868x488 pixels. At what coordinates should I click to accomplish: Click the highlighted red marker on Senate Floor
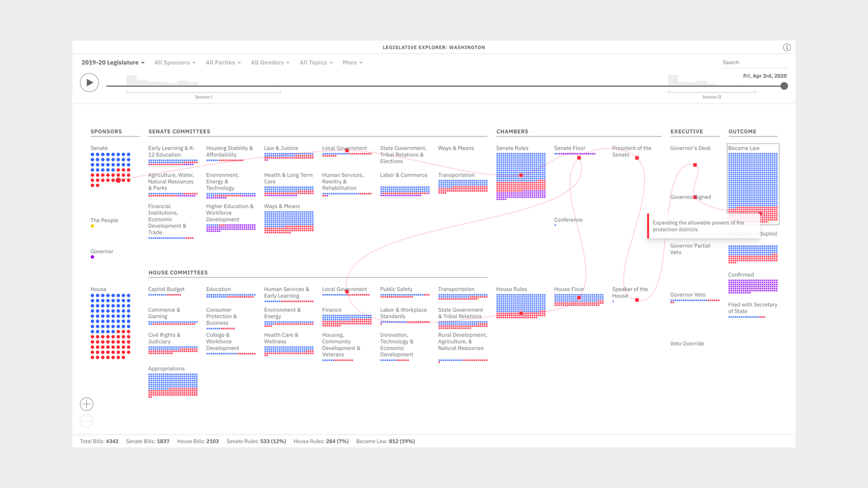click(579, 158)
